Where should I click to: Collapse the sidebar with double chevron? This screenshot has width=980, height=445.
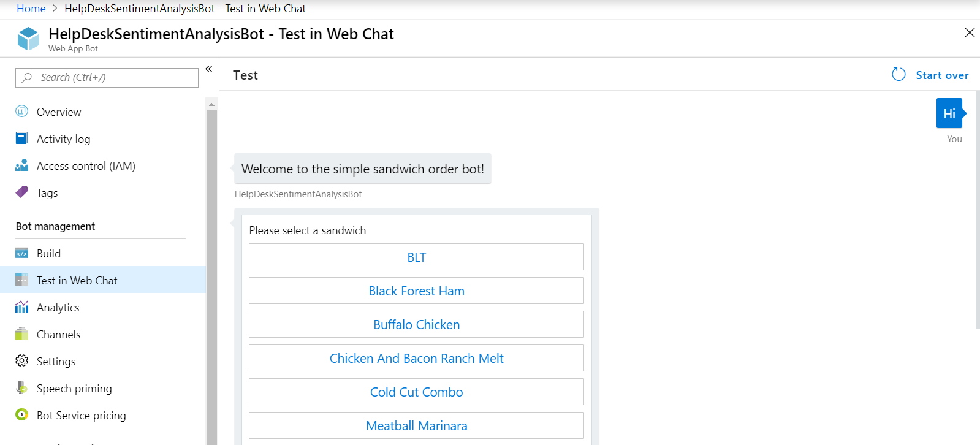[x=209, y=69]
